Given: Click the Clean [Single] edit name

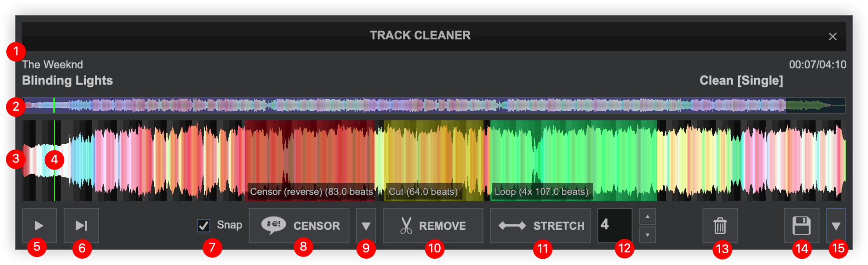Looking at the screenshot, I should (x=741, y=80).
